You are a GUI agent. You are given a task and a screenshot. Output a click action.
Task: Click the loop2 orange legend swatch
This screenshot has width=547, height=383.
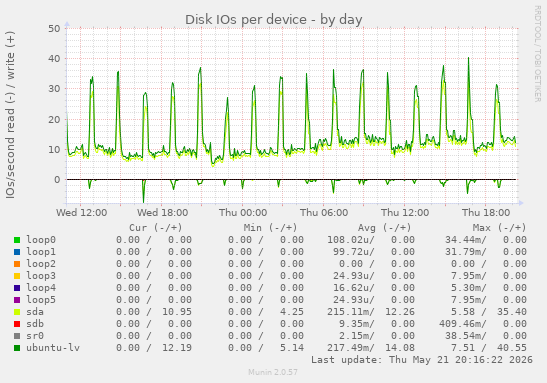pos(17,264)
